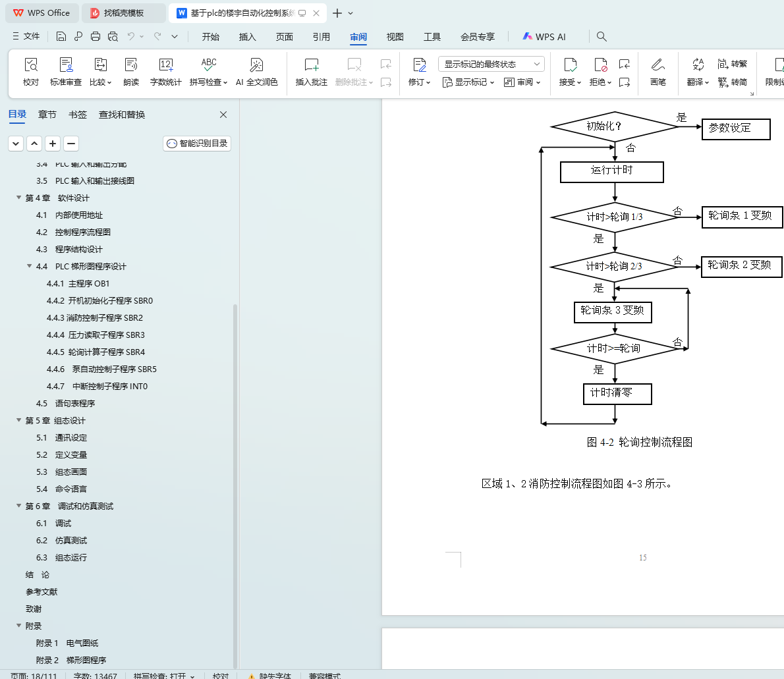
Task: Collapse 第 5 章 组态设计 node
Action: pyautogui.click(x=18, y=420)
